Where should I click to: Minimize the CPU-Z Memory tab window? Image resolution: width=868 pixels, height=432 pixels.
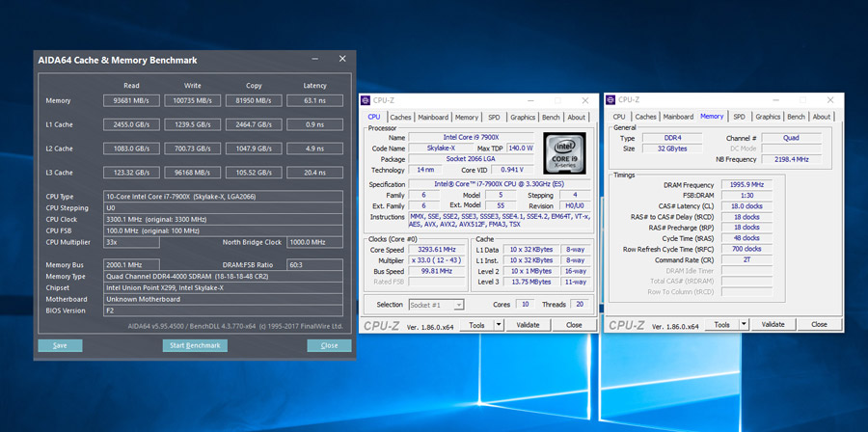[775, 100]
